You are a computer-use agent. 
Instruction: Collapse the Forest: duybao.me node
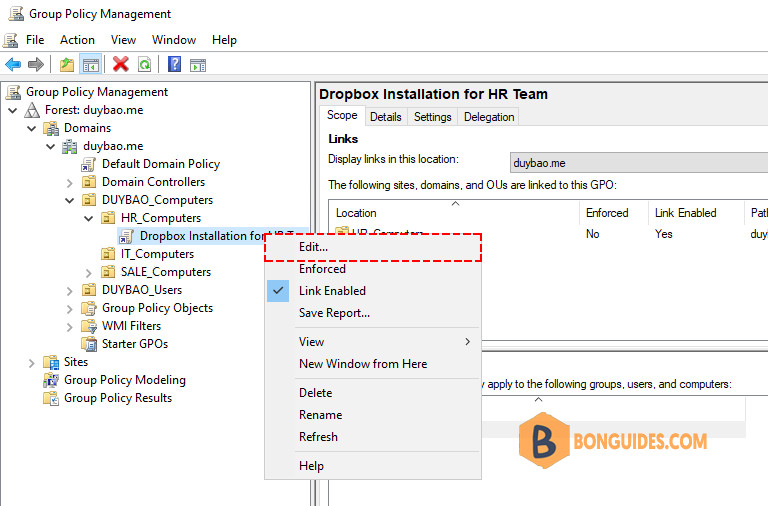coord(13,110)
